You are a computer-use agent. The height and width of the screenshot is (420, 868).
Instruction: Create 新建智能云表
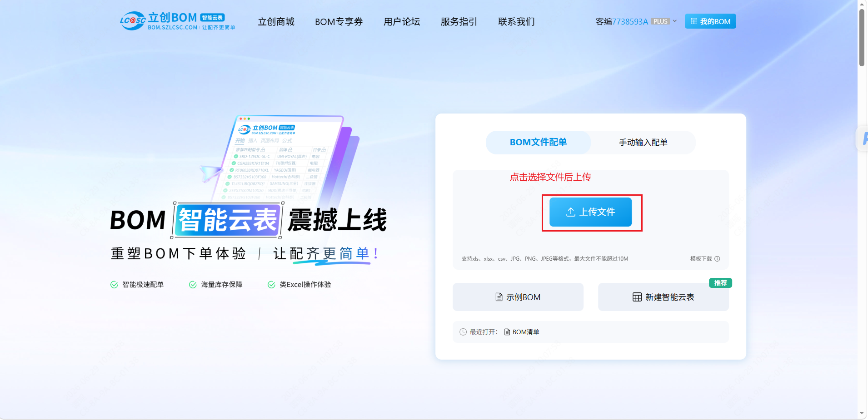663,297
